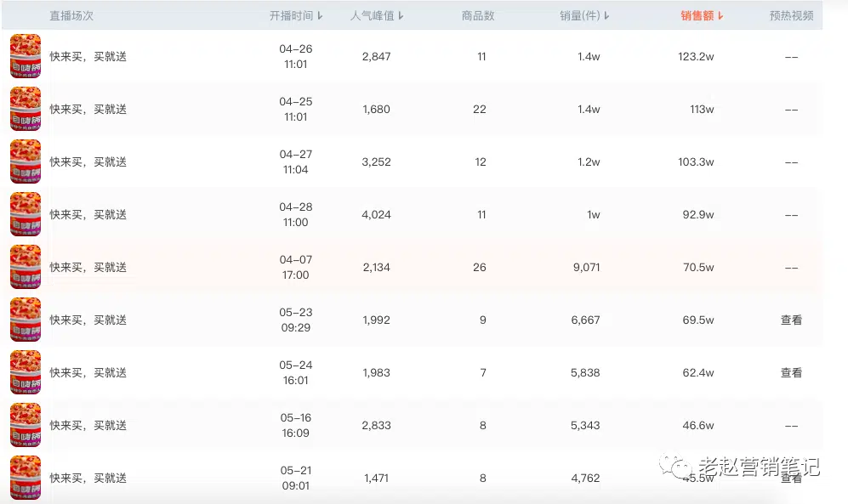Select sales volume 6,667
Viewport: 848px width, 504px height.
586,320
